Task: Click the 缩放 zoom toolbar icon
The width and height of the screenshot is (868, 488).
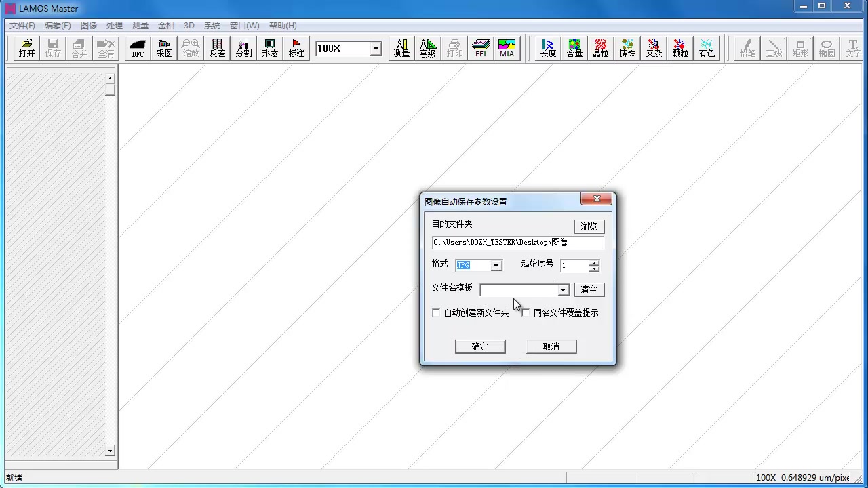Action: click(191, 48)
